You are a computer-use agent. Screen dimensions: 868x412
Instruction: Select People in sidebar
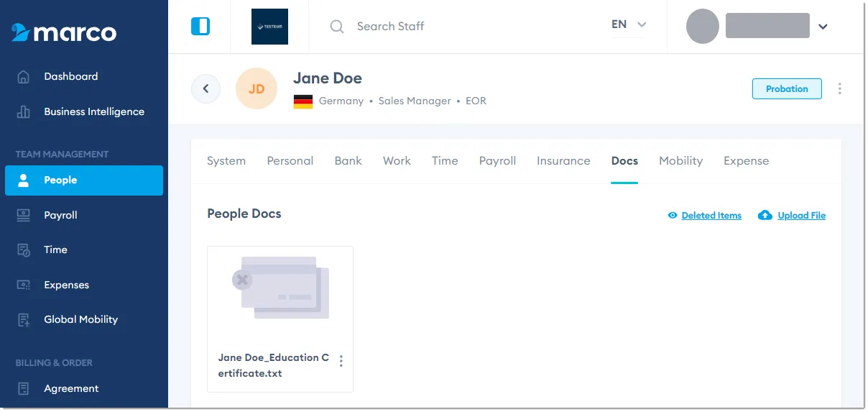click(84, 180)
